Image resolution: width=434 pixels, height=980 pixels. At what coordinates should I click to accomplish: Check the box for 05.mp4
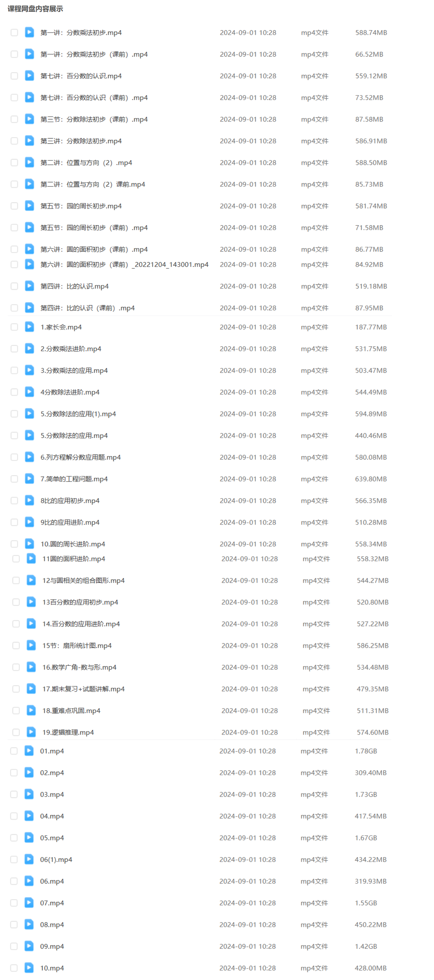(14, 837)
